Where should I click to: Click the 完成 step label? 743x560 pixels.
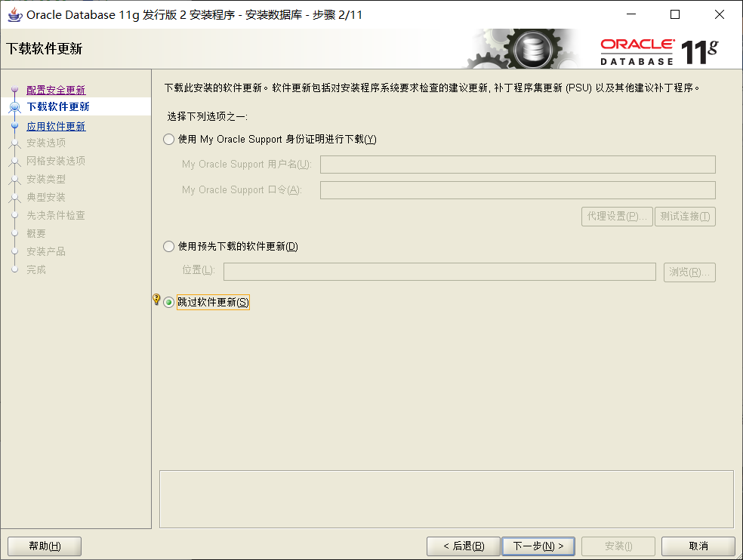pos(36,269)
